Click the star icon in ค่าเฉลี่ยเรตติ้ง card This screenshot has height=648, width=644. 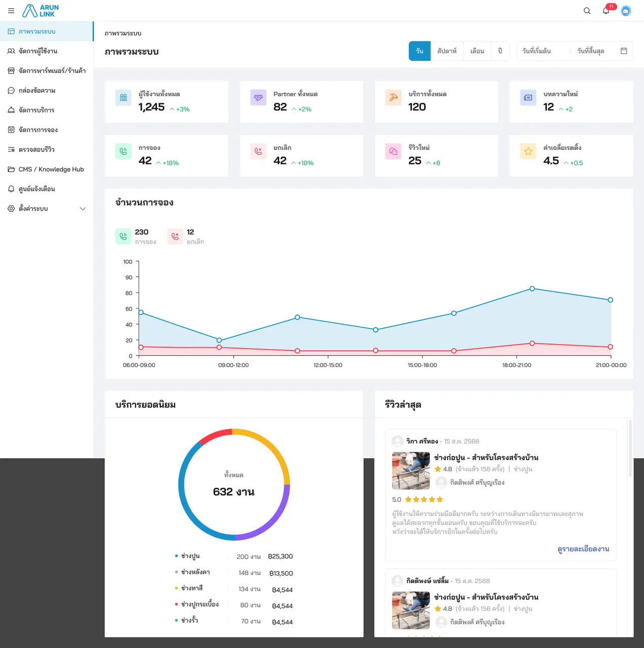pos(528,151)
